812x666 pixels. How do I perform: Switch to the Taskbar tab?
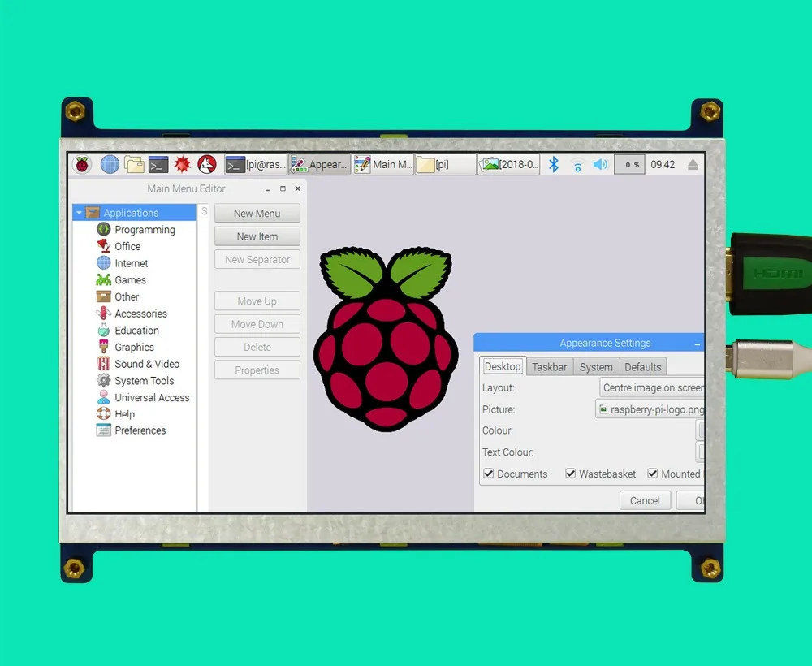coord(550,367)
